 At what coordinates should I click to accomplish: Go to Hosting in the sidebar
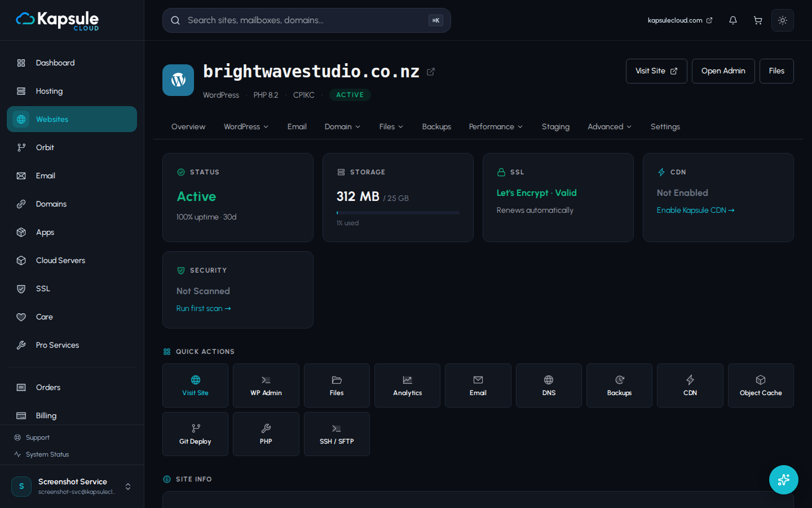click(x=72, y=91)
